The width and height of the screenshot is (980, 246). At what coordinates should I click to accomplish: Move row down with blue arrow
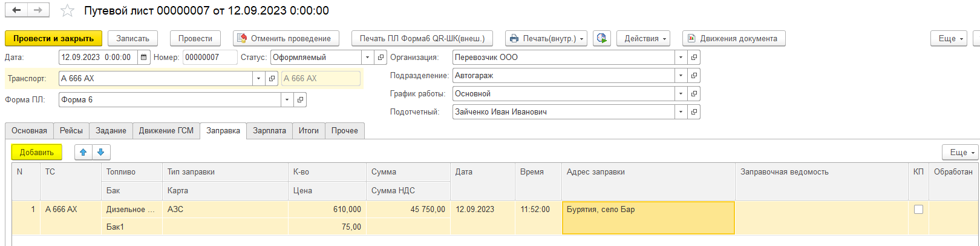tap(101, 153)
